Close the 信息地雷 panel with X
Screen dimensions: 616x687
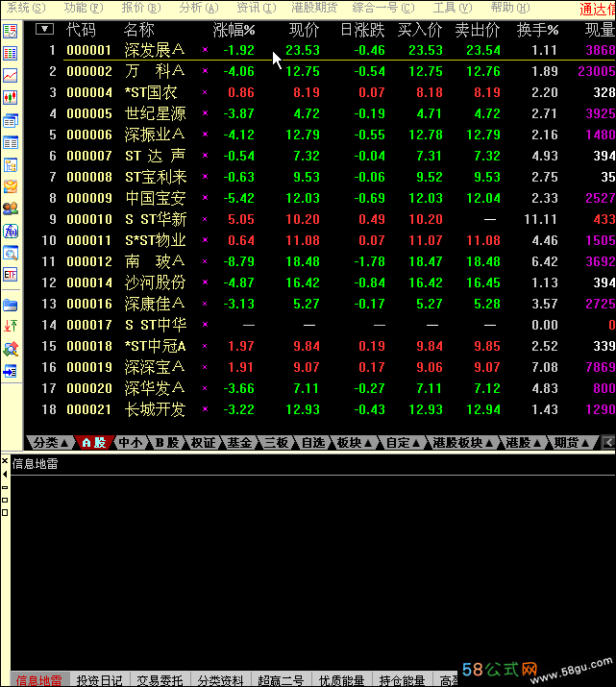5,461
